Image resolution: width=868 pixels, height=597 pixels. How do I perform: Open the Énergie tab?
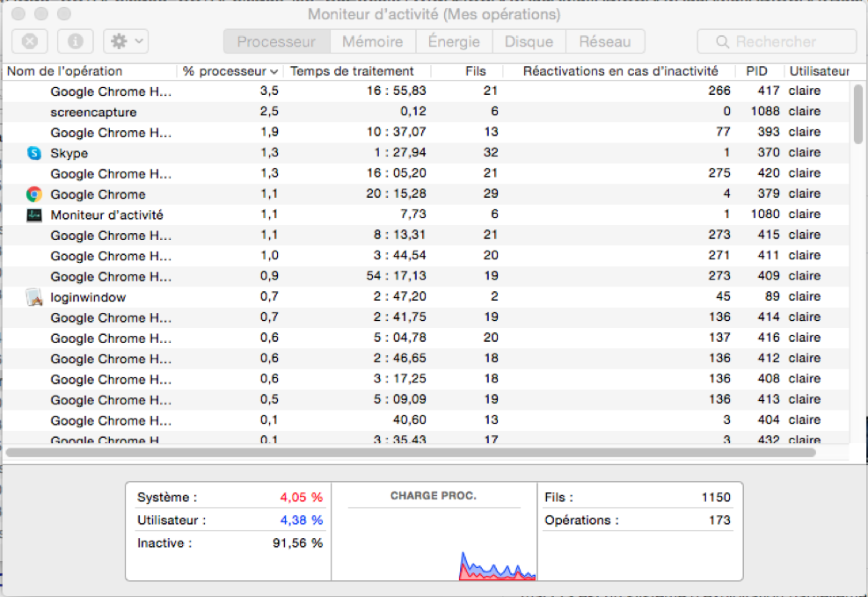(454, 41)
